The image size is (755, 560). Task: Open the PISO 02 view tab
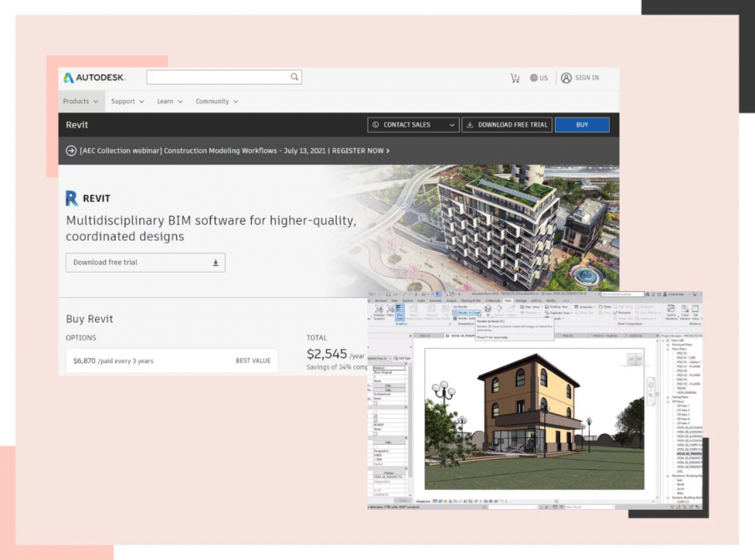(x=565, y=335)
